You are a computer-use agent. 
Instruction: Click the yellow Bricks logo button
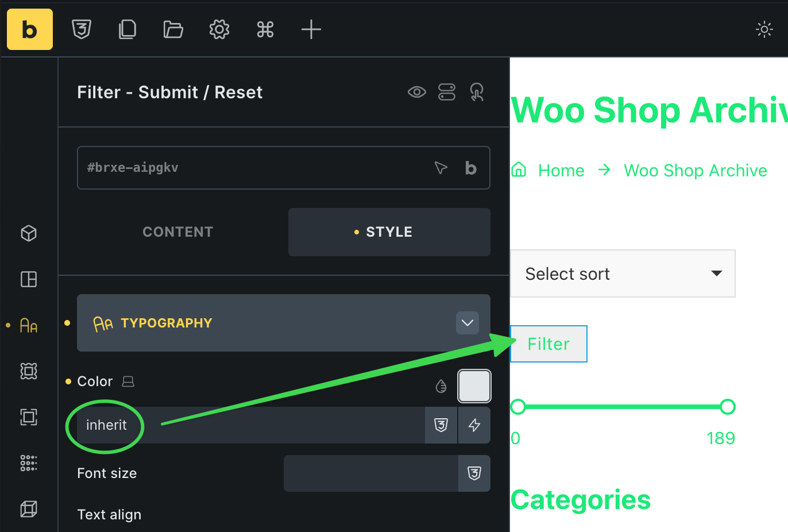[30, 29]
